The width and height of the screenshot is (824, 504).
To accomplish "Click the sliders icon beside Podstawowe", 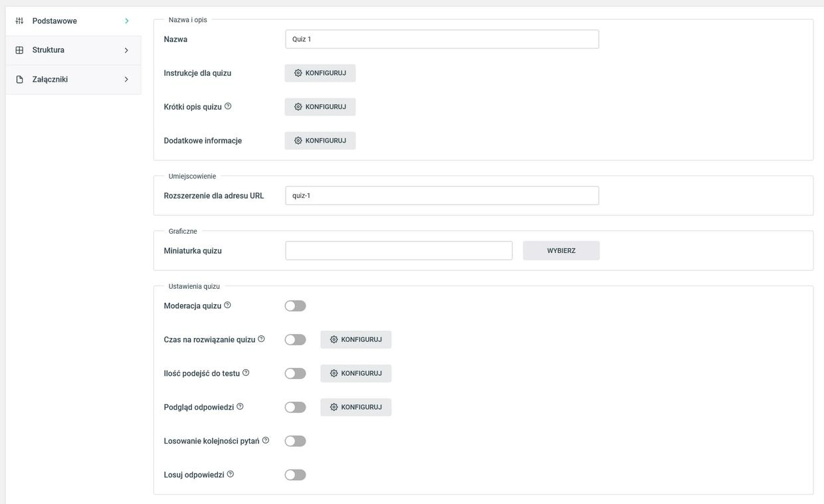I will coord(19,21).
